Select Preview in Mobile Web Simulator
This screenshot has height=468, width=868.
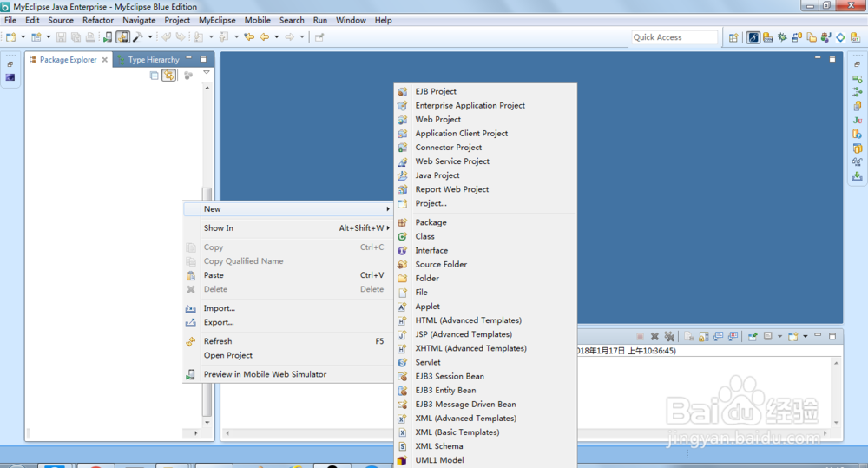coord(288,374)
